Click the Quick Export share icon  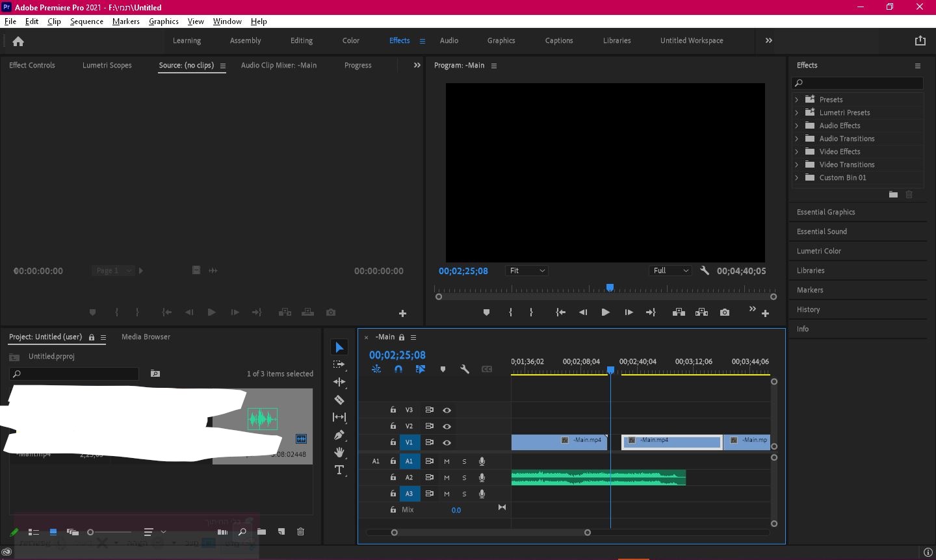pos(920,40)
